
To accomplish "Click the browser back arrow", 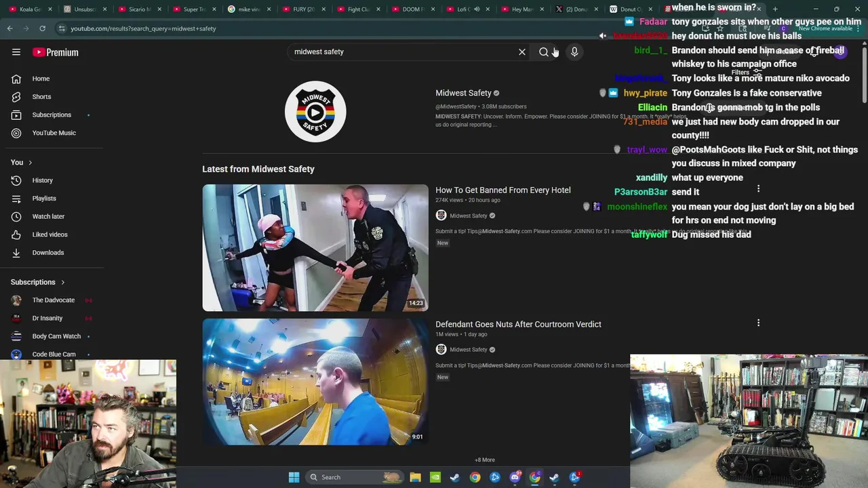I will pyautogui.click(x=9, y=28).
